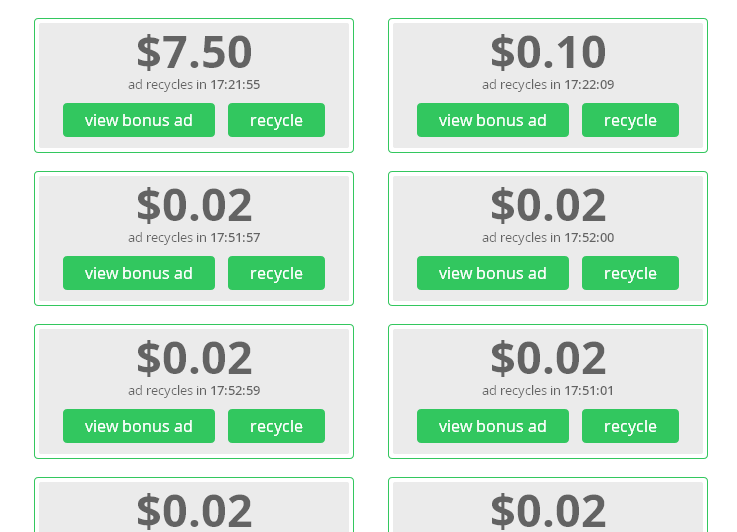Screen dimensions: 737x532
Task: Click the $0.02 amount above timer 17:51:01
Action: 548,358
